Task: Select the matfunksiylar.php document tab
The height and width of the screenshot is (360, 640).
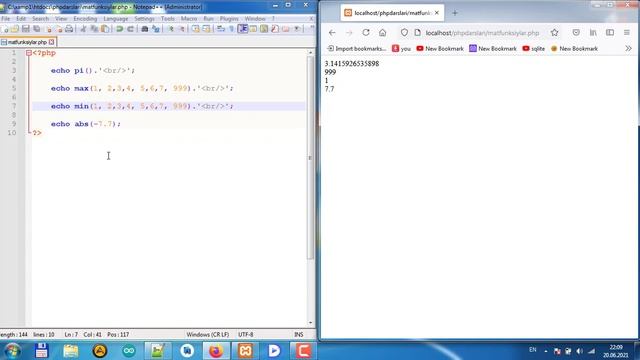Action: (27, 42)
